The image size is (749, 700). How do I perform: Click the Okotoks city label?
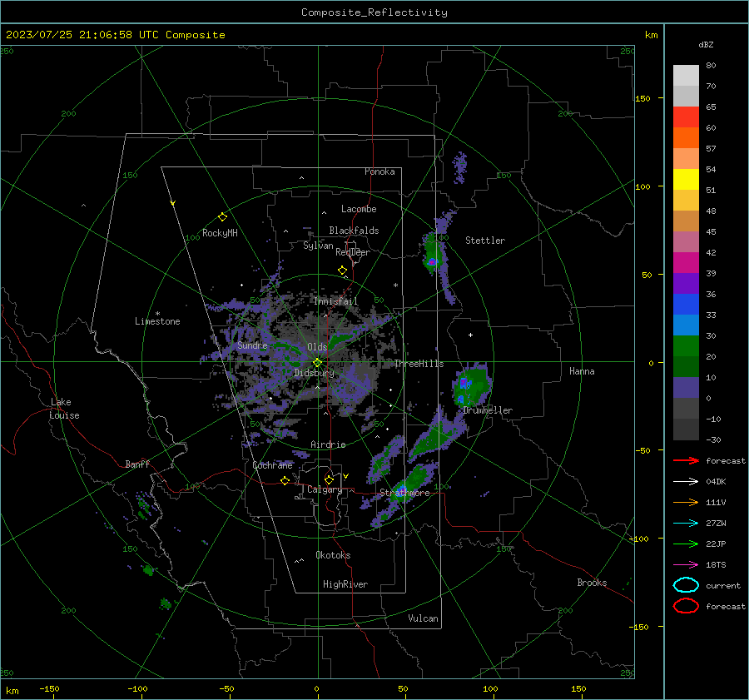coord(333,555)
